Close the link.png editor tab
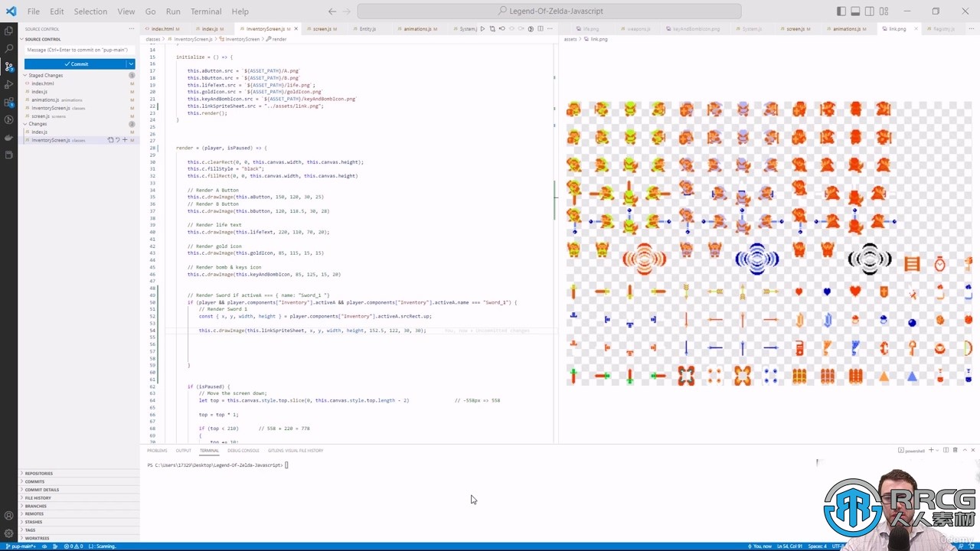 916,28
